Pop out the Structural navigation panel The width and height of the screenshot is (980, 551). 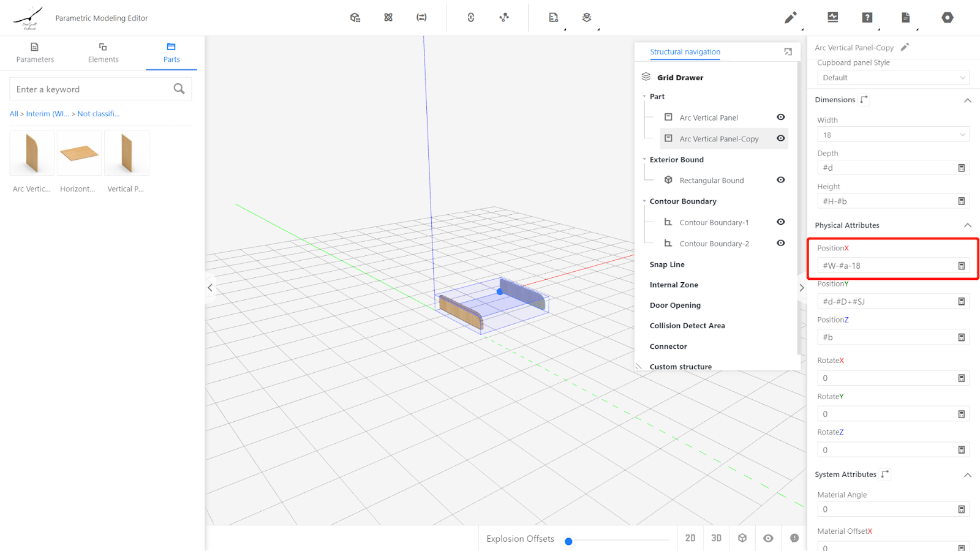(x=788, y=52)
